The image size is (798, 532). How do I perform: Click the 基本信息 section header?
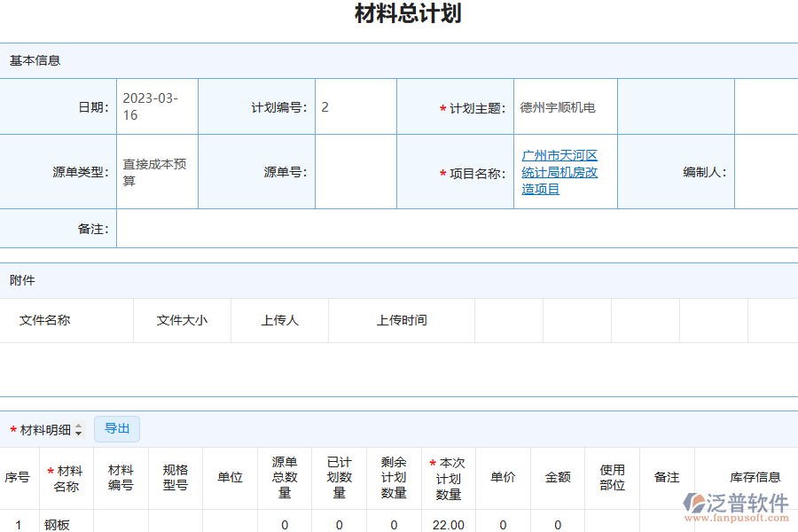click(27, 61)
